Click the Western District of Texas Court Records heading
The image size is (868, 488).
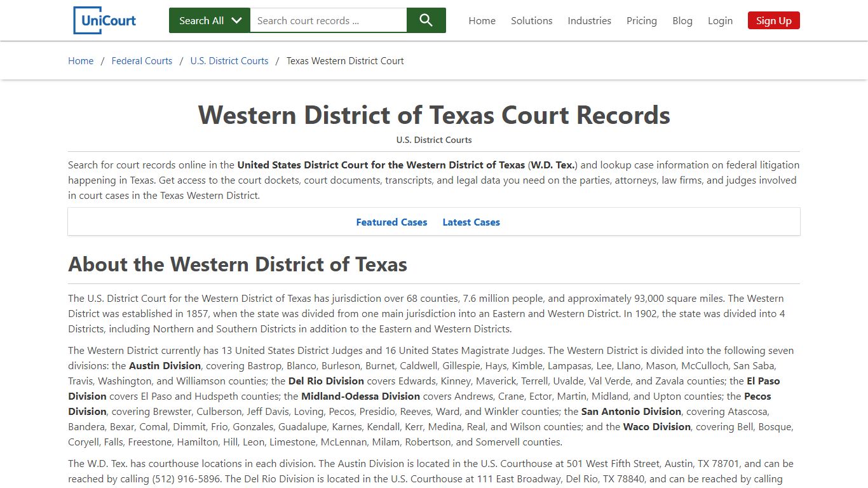(x=434, y=115)
